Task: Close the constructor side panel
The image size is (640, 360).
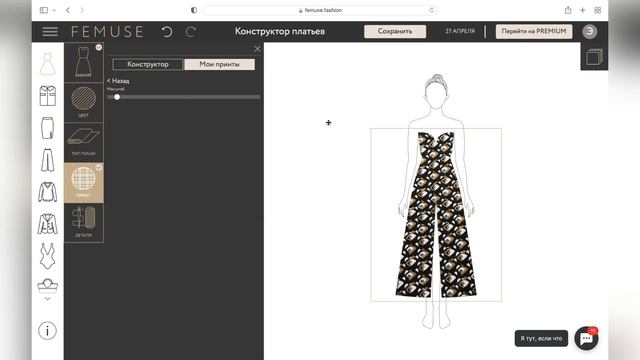Action: [x=257, y=49]
